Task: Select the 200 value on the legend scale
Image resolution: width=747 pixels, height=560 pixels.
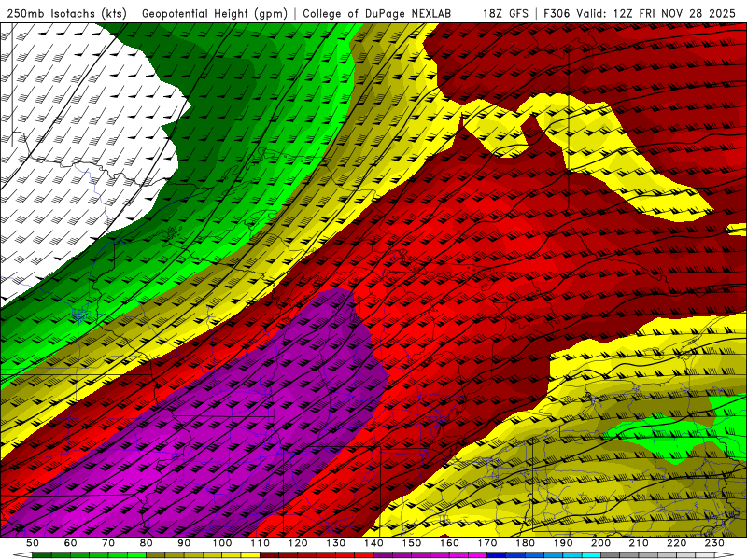Action: 600,543
